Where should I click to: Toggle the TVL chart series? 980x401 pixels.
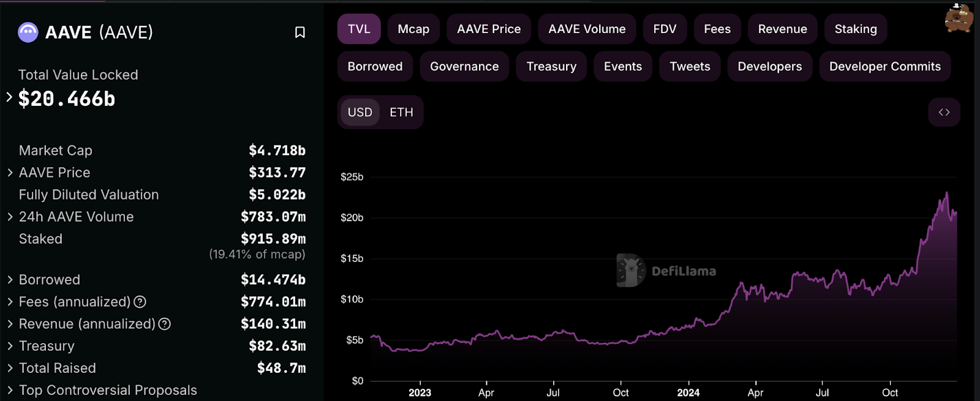click(359, 29)
